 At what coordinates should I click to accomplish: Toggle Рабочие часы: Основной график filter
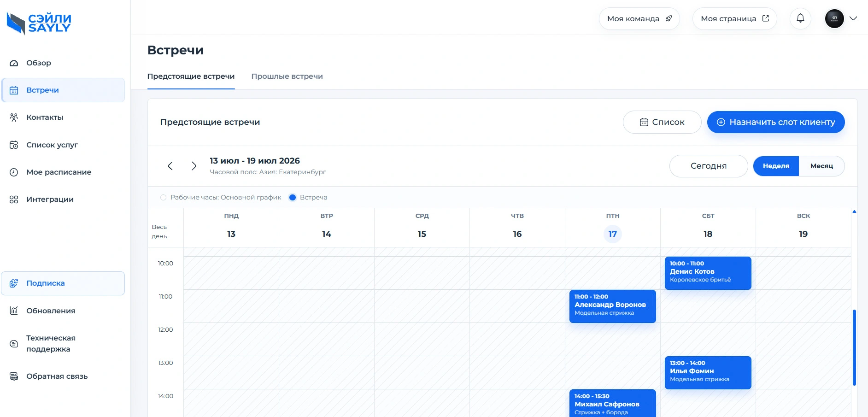click(x=221, y=197)
